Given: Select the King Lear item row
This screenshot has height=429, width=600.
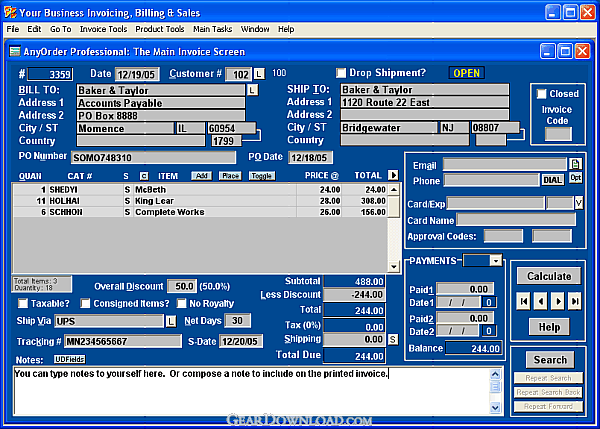Looking at the screenshot, I should [x=201, y=201].
